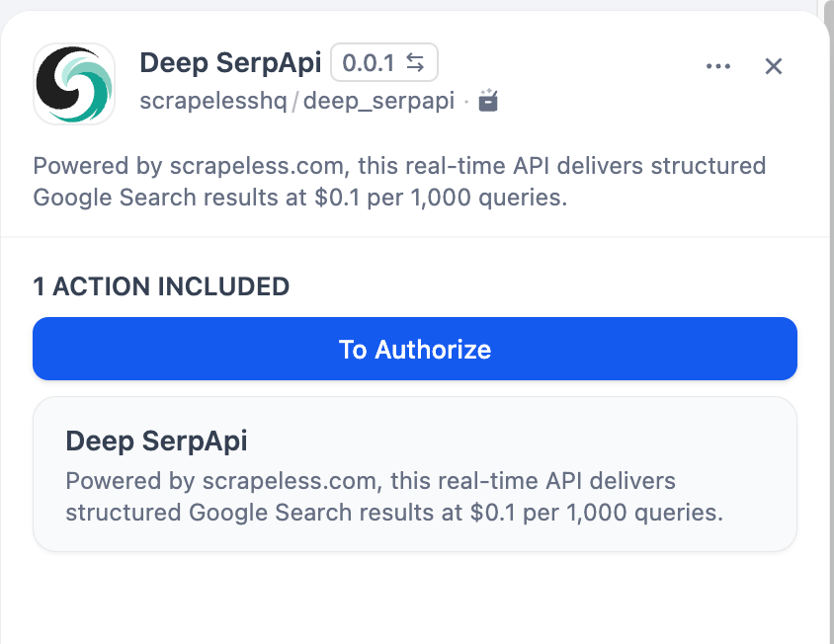The height and width of the screenshot is (644, 834).
Task: Click the 1 ACTION INCLUDED heading
Action: click(161, 286)
